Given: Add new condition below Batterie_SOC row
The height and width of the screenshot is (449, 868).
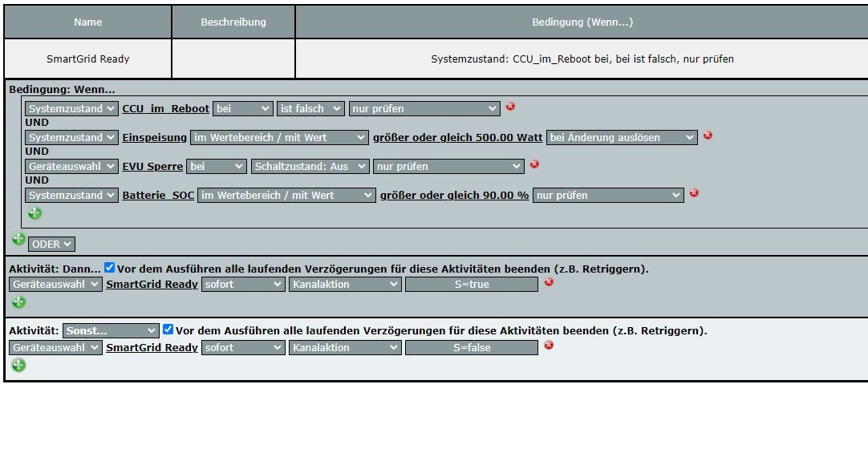Looking at the screenshot, I should coord(35,213).
